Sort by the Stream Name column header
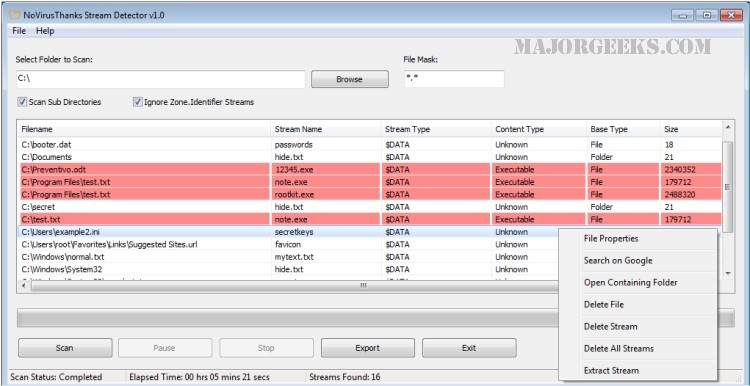750x386 pixels. [x=326, y=129]
